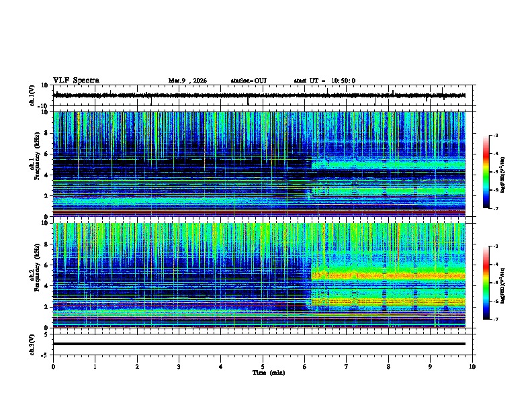Click the ch.1 voltage waveform trace
The height and width of the screenshot is (411, 532).
point(259,95)
